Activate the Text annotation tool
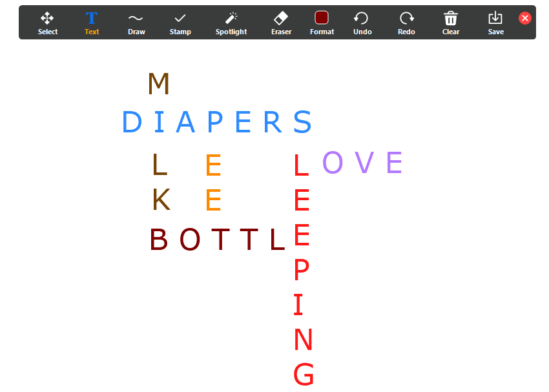Screen dimensions: 549x392 [x=92, y=23]
